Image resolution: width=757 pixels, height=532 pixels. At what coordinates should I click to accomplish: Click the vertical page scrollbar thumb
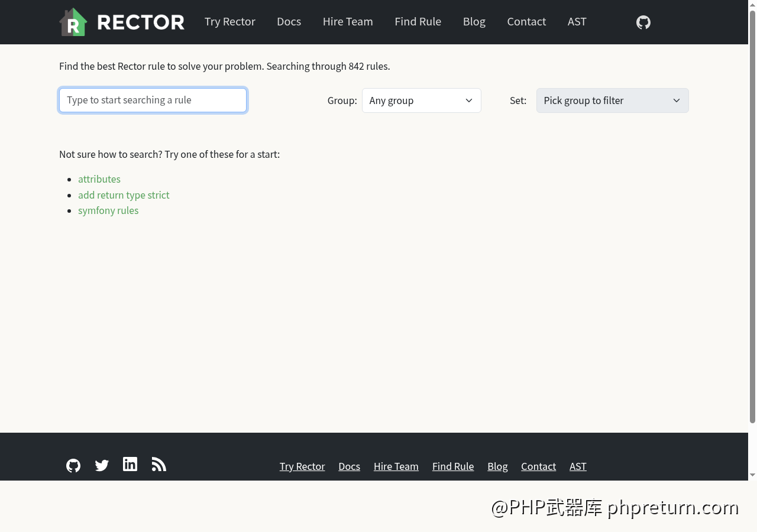pyautogui.click(x=752, y=216)
